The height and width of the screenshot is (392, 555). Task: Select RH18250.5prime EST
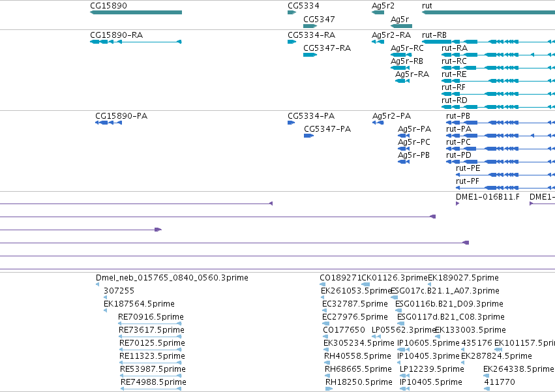[x=329, y=389]
